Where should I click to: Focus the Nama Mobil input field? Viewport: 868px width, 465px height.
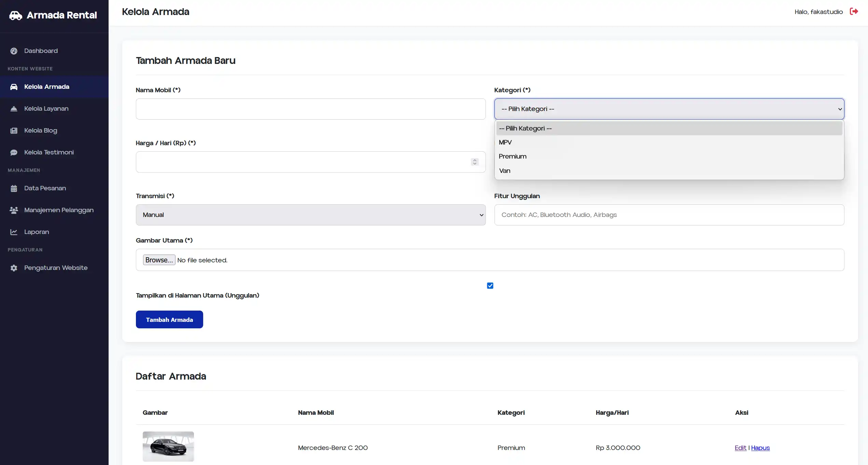[310, 109]
